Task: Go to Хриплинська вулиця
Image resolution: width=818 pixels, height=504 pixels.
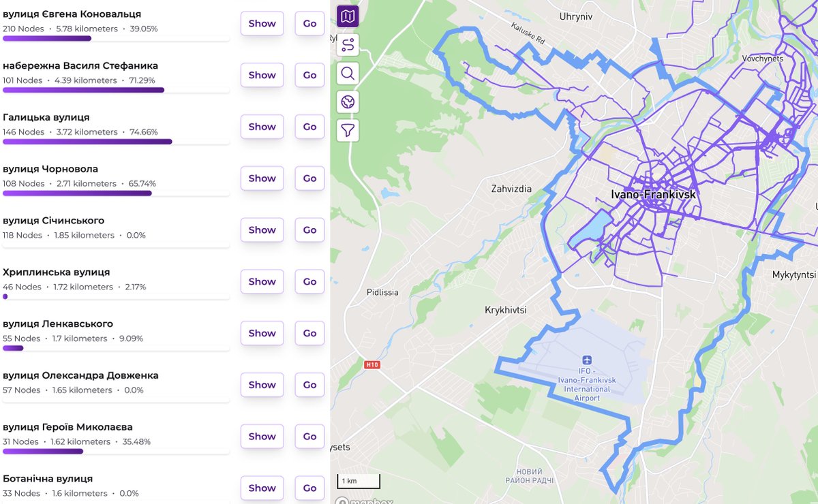Action: click(x=309, y=281)
